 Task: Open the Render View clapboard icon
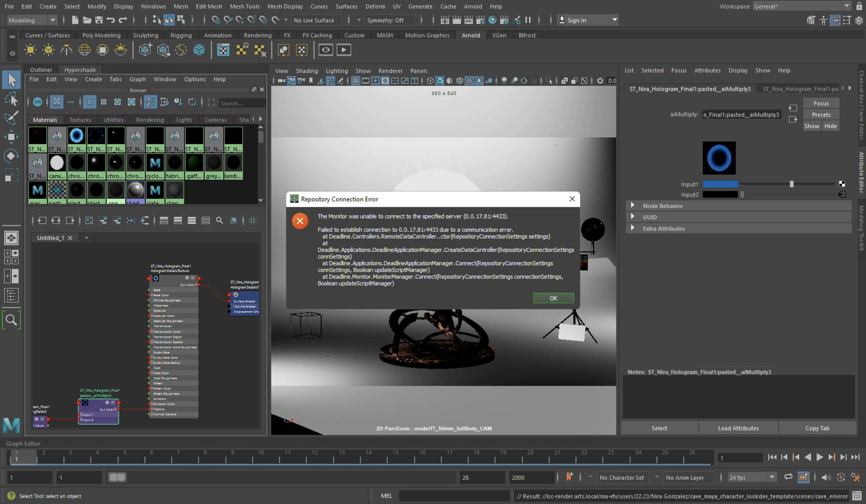(x=326, y=49)
